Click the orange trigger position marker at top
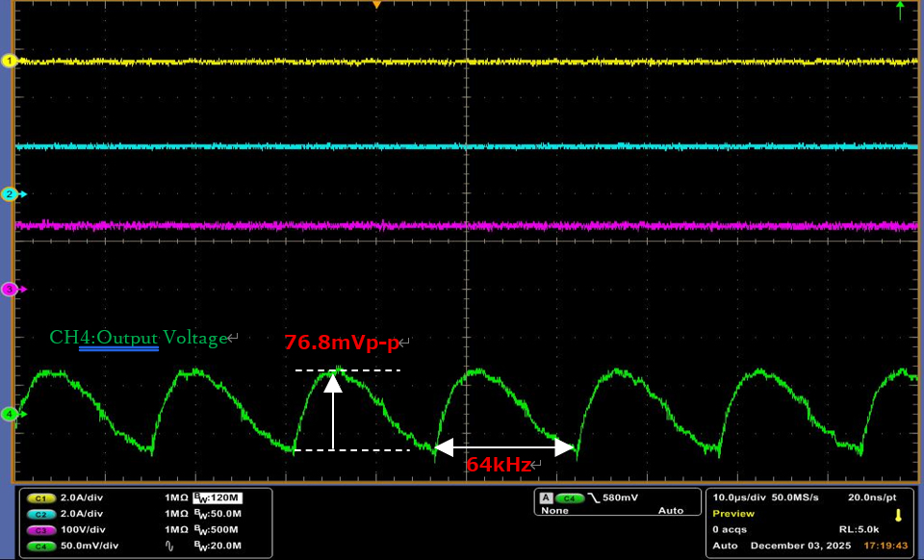 pos(376,5)
